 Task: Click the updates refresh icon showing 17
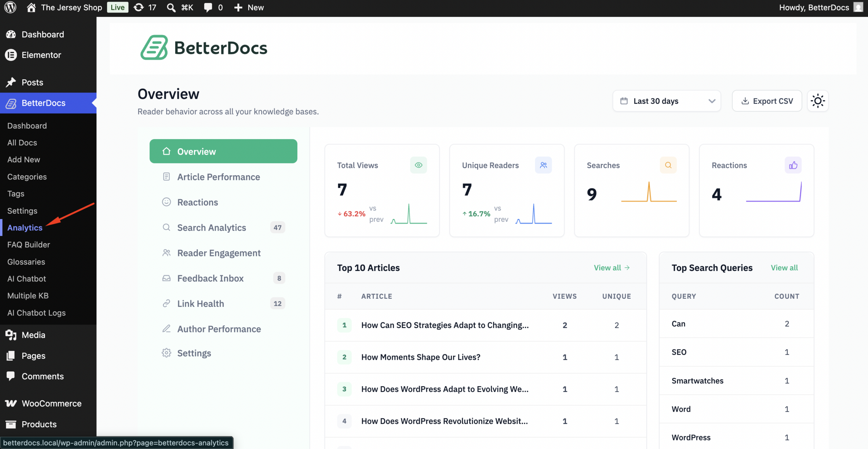coord(139,7)
